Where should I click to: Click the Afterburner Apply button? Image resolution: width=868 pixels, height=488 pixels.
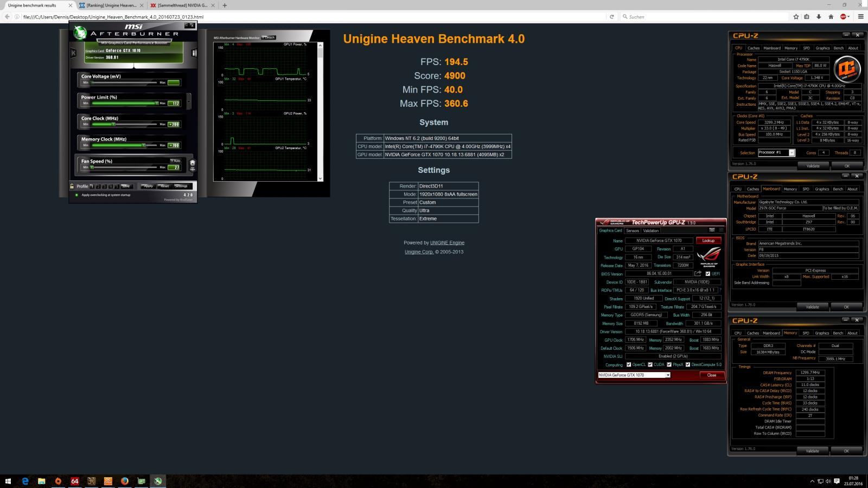148,187
